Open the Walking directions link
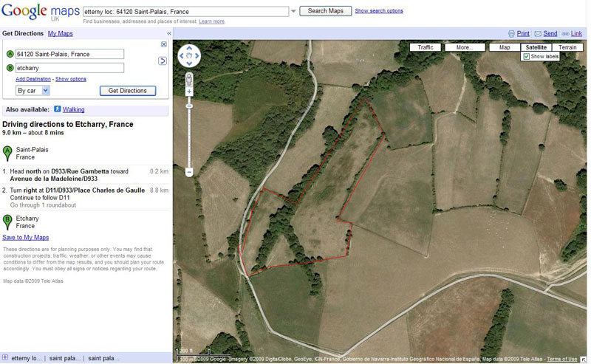The image size is (591, 364). tap(73, 109)
